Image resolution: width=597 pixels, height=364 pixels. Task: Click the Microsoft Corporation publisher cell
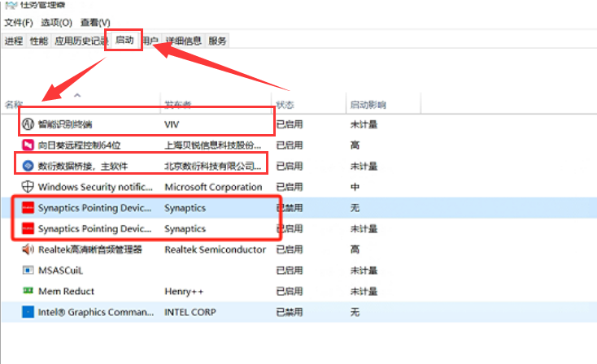(x=213, y=187)
